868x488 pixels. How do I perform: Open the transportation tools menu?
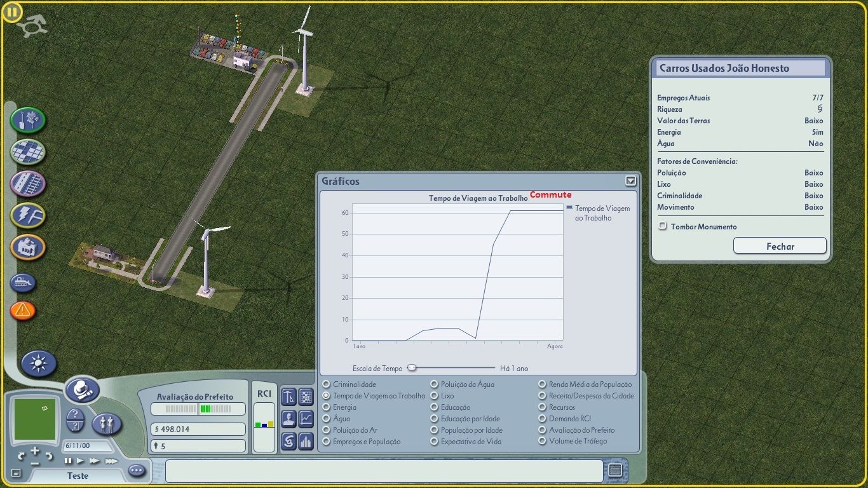coord(27,184)
